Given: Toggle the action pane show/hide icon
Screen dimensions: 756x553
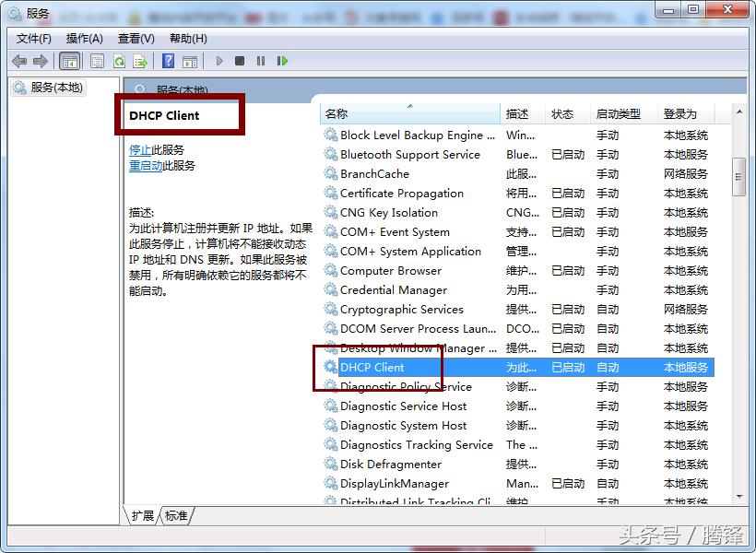Looking at the screenshot, I should (191, 61).
